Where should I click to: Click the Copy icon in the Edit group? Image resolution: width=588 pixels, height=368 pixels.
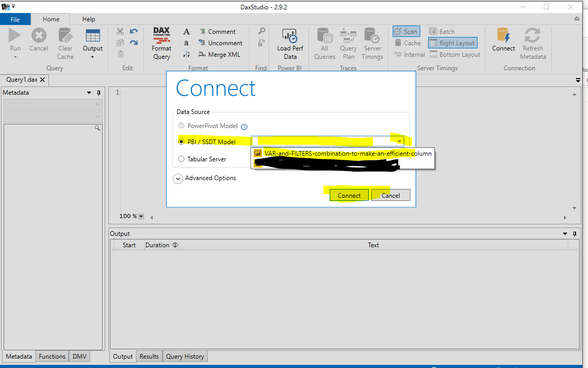point(120,43)
